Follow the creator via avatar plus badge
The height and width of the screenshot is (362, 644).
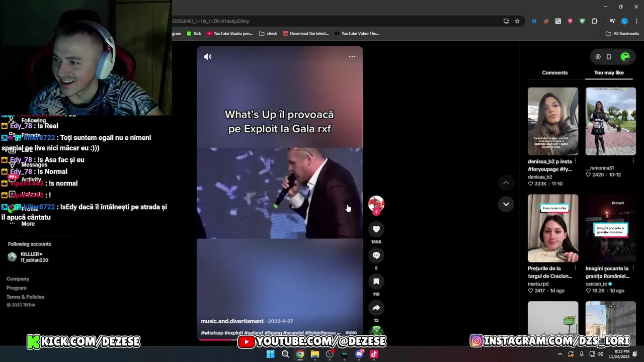376,212
